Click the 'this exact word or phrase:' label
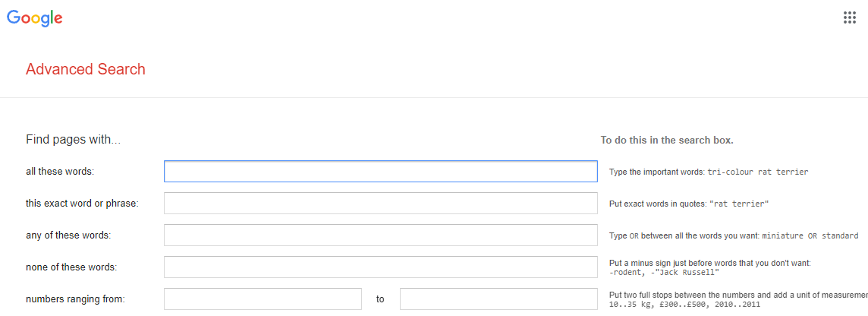This screenshot has height=316, width=868. coord(82,204)
